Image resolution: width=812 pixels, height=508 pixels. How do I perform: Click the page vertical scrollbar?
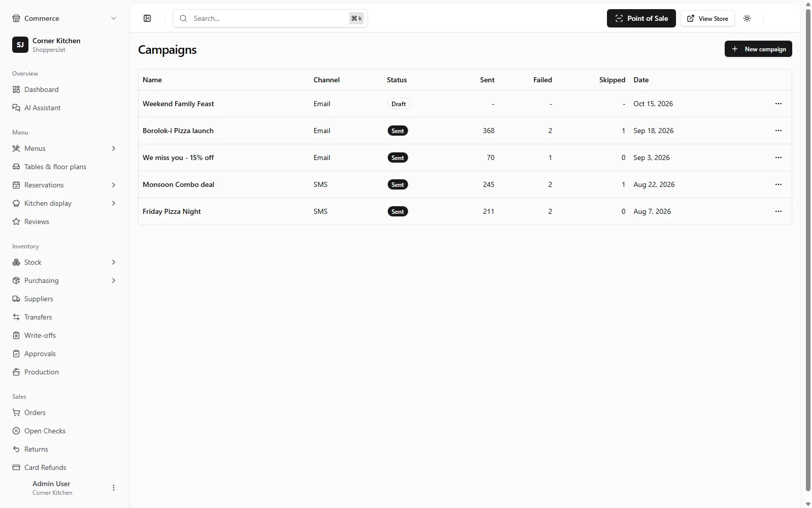click(x=808, y=249)
